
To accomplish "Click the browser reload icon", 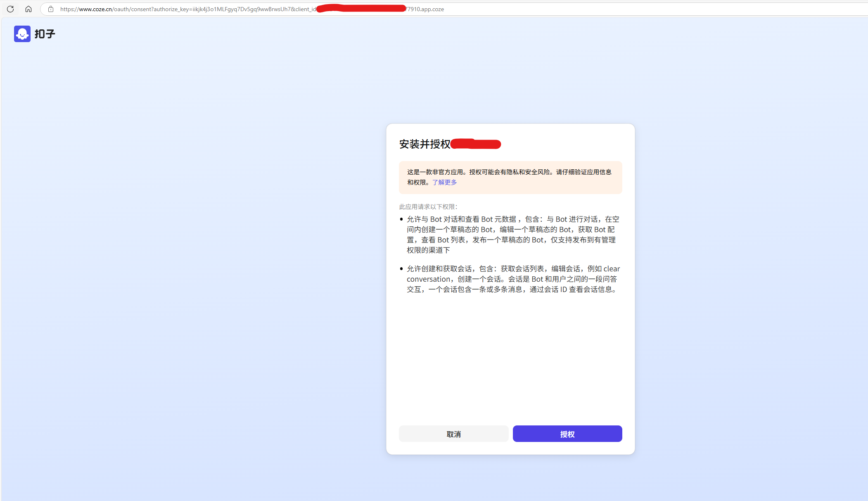I will 10,9.
